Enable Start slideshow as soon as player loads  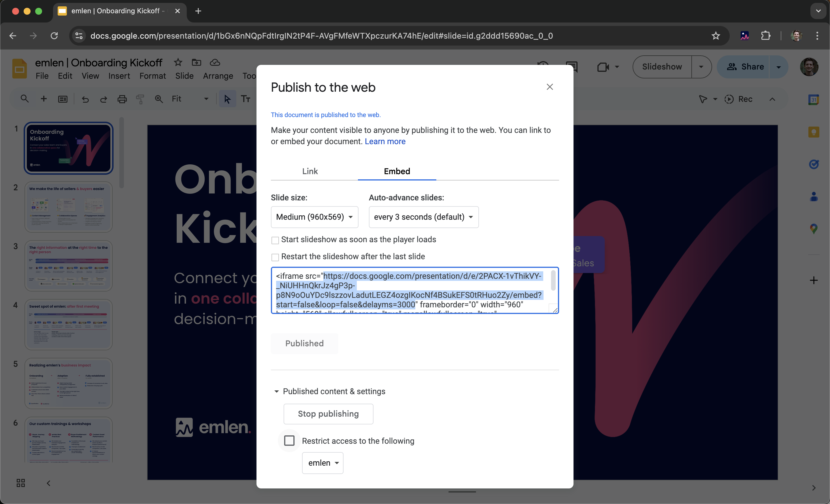coord(275,240)
